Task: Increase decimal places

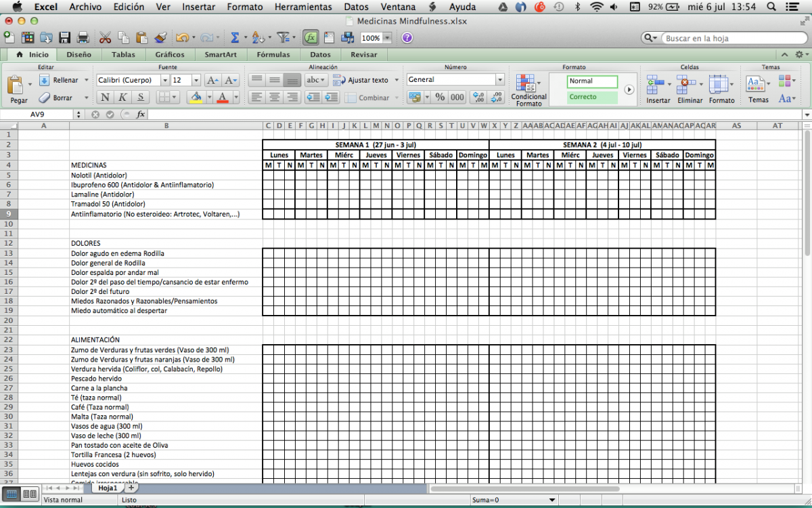Action: pyautogui.click(x=479, y=98)
